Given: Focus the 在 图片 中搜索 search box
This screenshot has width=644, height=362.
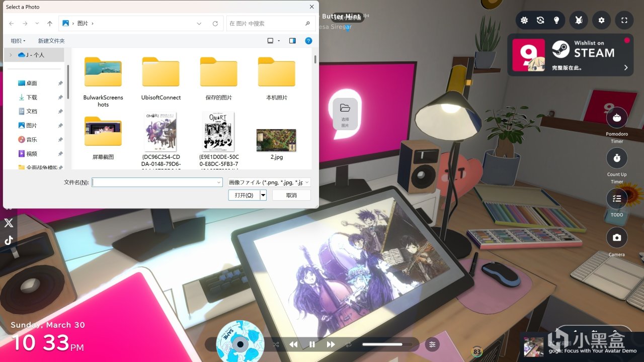Looking at the screenshot, I should click(x=271, y=24).
